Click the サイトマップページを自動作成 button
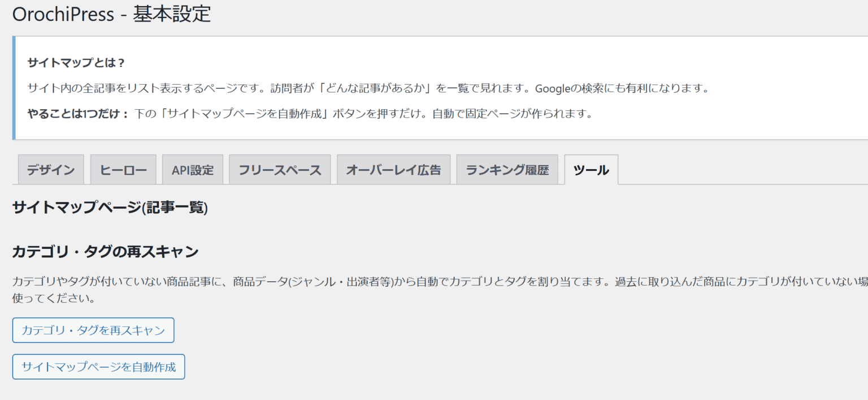The image size is (868, 400). coord(98,367)
